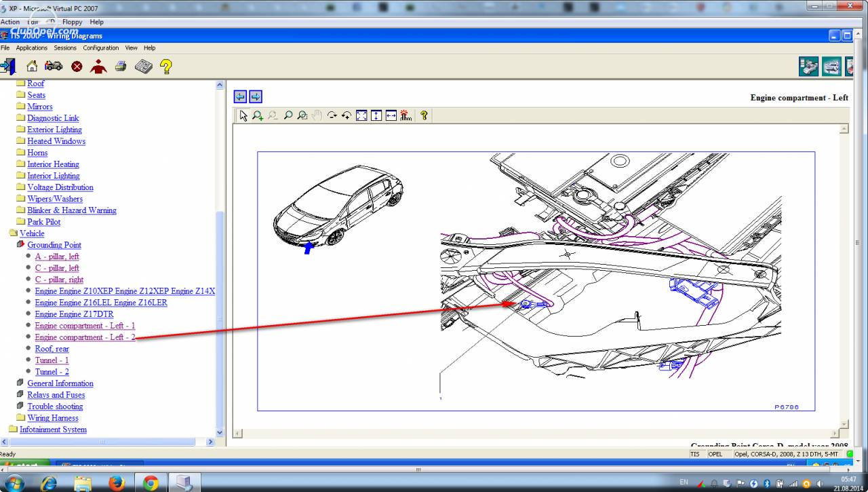Go back with the blue left arrow
868x492 pixels.
point(240,96)
